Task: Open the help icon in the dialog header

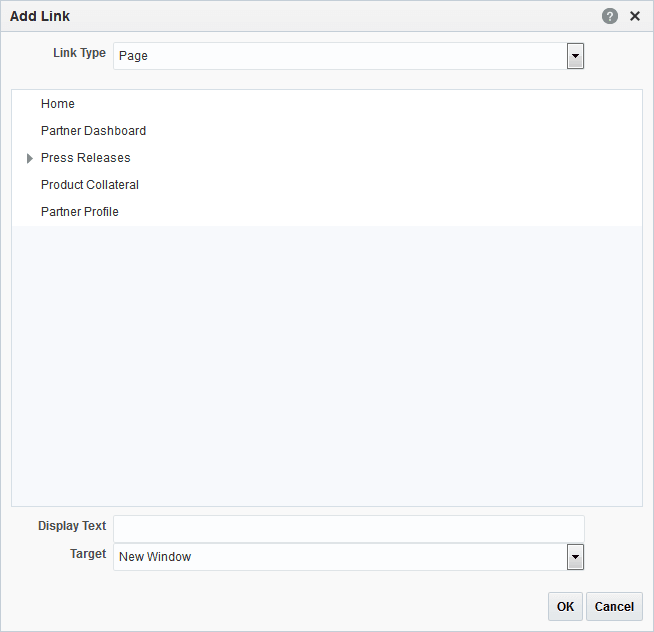Action: (610, 16)
